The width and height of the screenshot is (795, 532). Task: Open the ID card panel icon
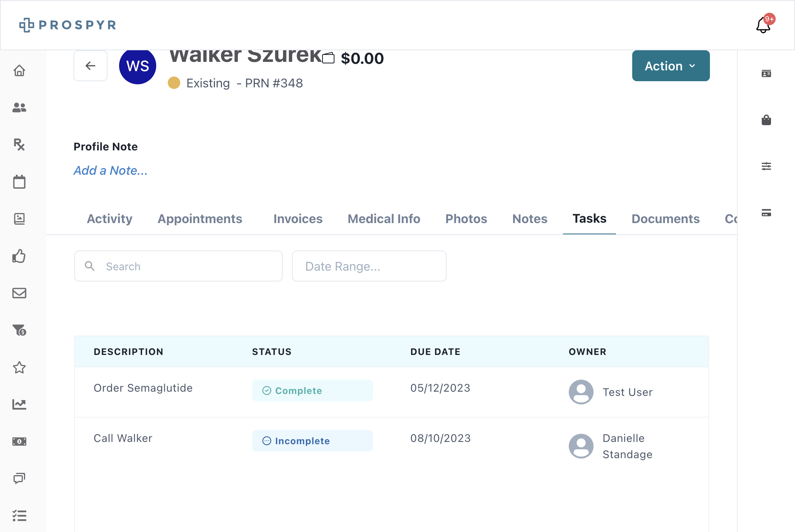[x=766, y=73]
